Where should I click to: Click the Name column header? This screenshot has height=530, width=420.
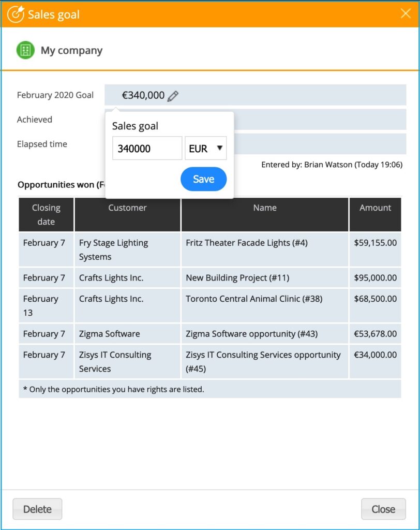tap(265, 208)
